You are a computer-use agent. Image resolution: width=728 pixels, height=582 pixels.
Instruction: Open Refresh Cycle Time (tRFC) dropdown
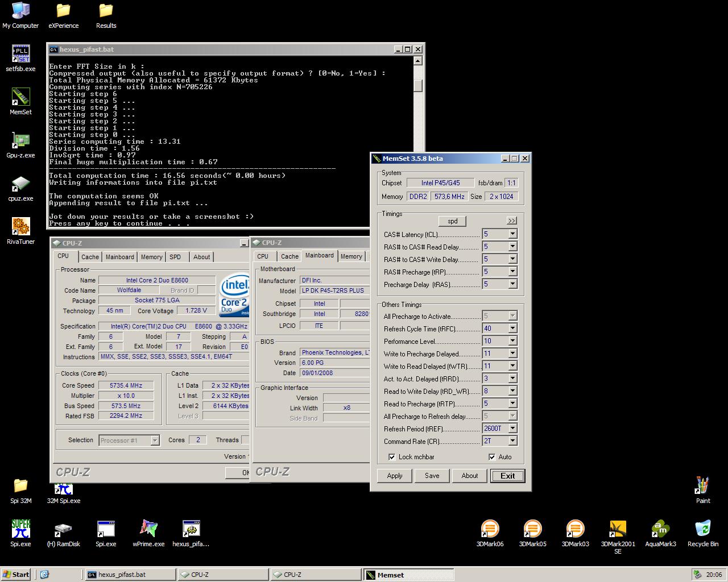point(512,329)
